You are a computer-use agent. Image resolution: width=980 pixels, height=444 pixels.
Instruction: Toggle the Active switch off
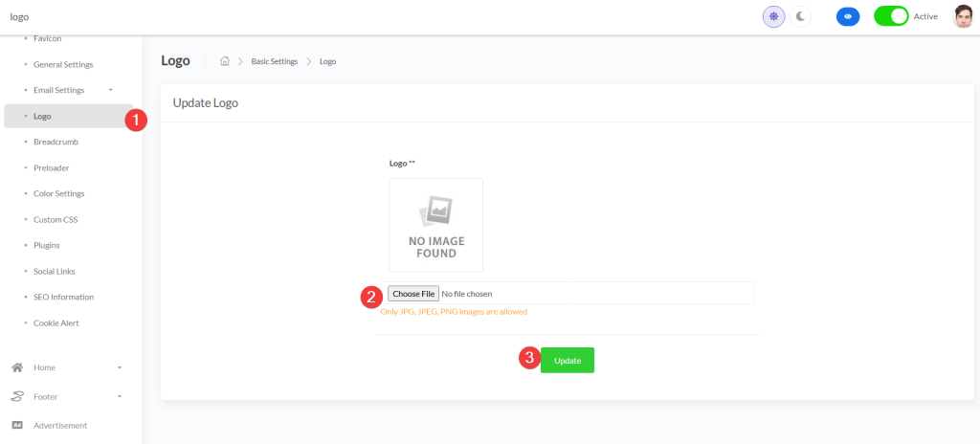coord(891,16)
